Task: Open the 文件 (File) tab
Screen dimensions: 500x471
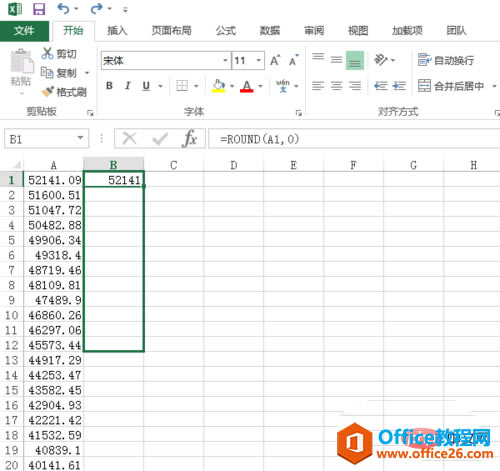Action: [x=24, y=31]
